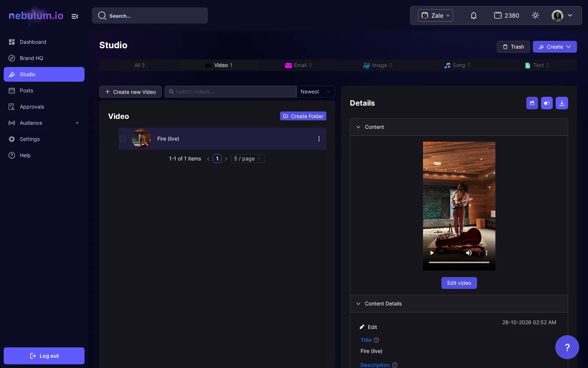Go to Dashboard
The width and height of the screenshot is (588, 368).
point(44,42)
